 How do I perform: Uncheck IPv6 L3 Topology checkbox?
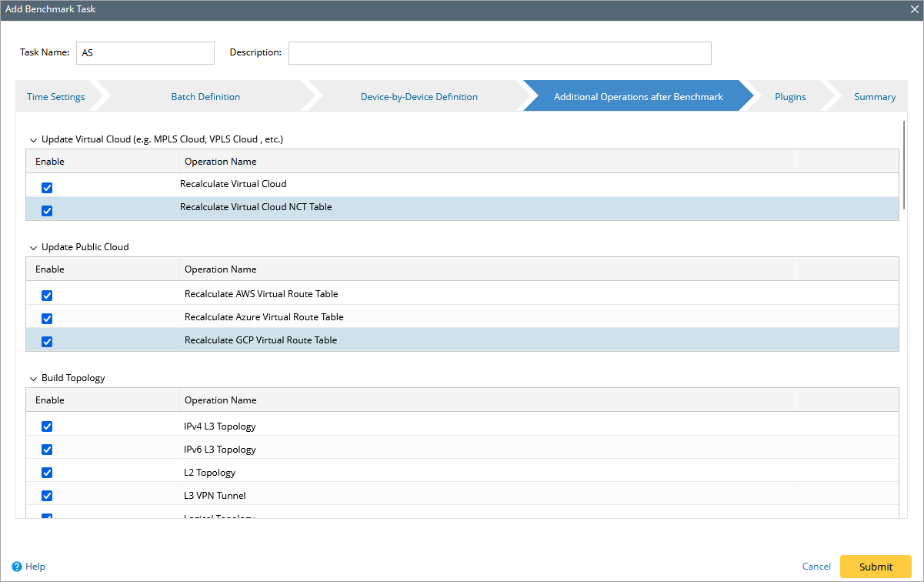tap(47, 450)
